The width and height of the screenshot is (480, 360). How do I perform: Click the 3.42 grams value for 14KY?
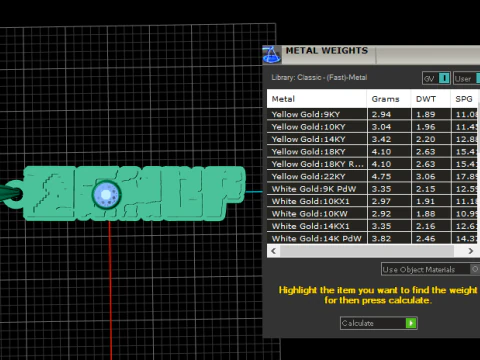pos(381,139)
